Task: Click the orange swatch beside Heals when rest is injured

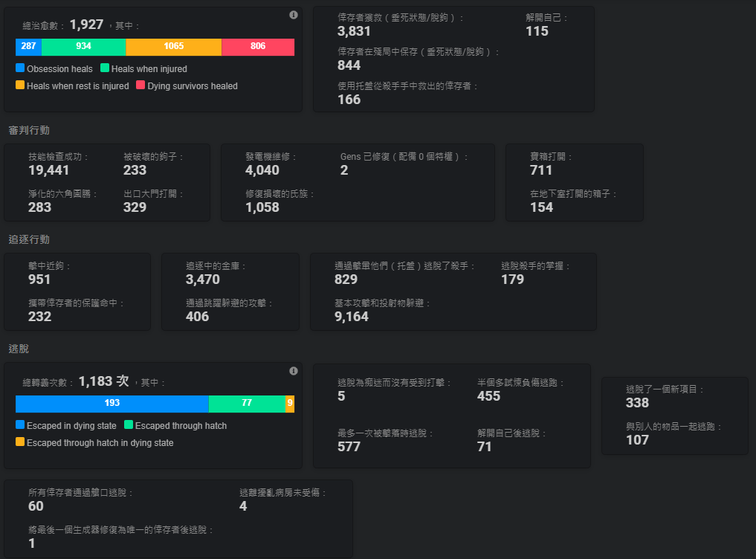Action: [x=20, y=85]
